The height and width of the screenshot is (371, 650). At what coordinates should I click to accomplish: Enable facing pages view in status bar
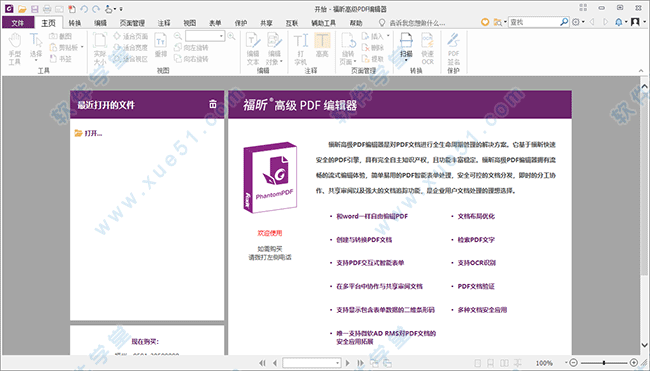(504, 363)
